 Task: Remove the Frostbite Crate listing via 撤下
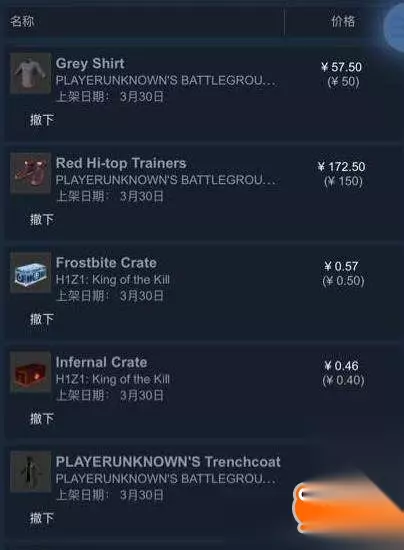tap(42, 319)
